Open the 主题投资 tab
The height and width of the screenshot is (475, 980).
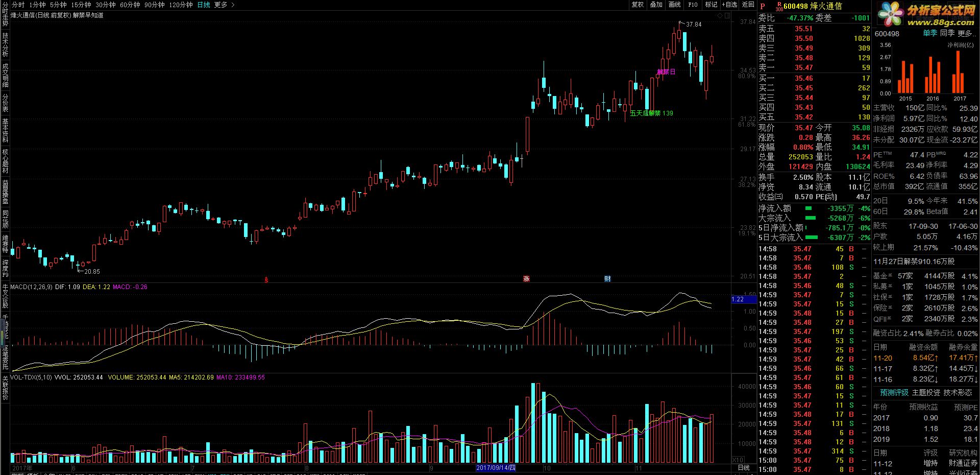click(926, 392)
